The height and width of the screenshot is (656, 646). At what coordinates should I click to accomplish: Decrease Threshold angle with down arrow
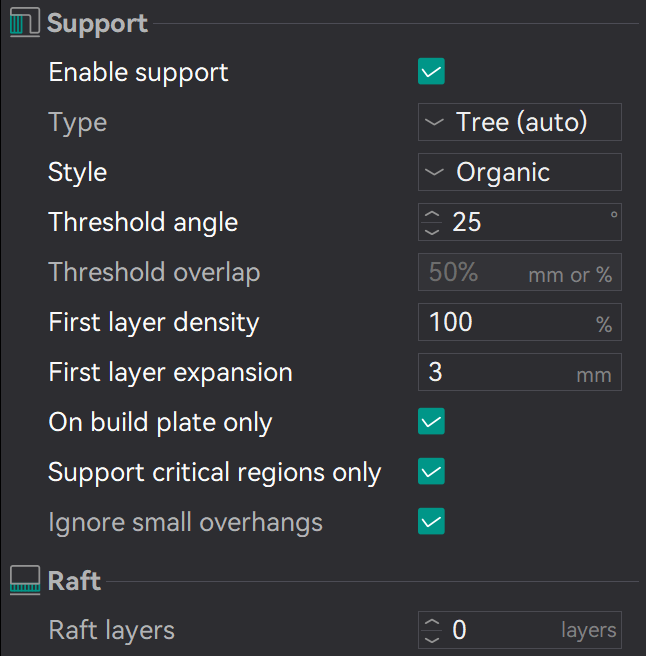coord(432,230)
